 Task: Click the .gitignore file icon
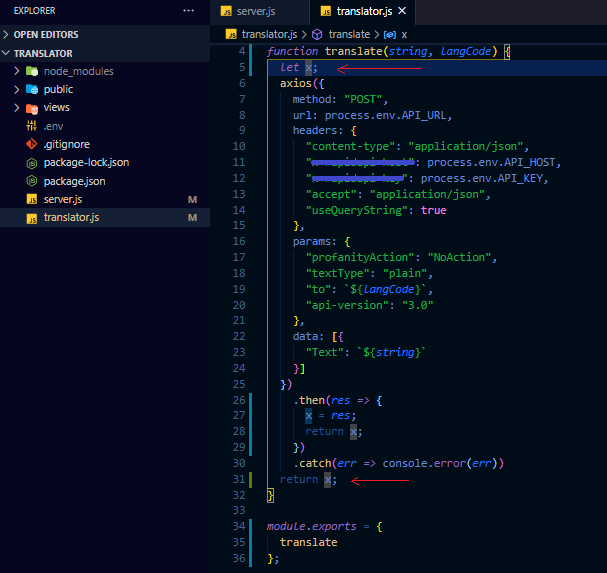coord(32,144)
